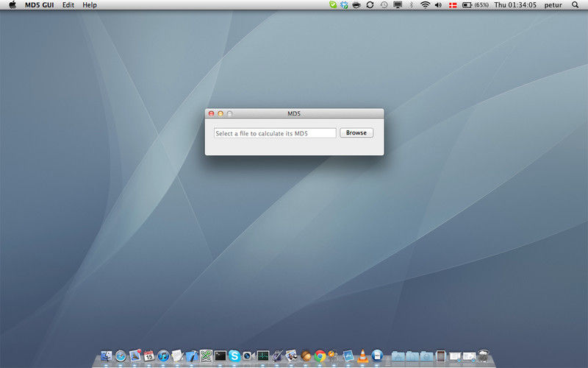Screen dimensions: 588x368
Task: Launch Safari from the Dock
Action: coord(121,355)
